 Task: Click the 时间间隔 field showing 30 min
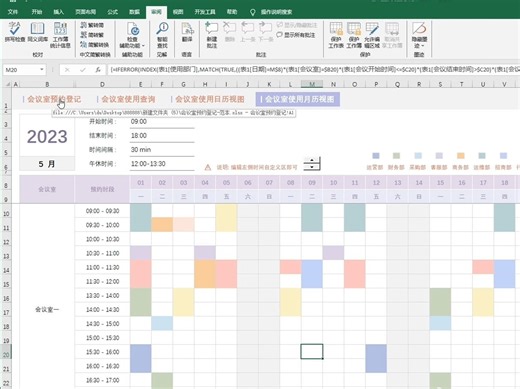pyautogui.click(x=162, y=150)
